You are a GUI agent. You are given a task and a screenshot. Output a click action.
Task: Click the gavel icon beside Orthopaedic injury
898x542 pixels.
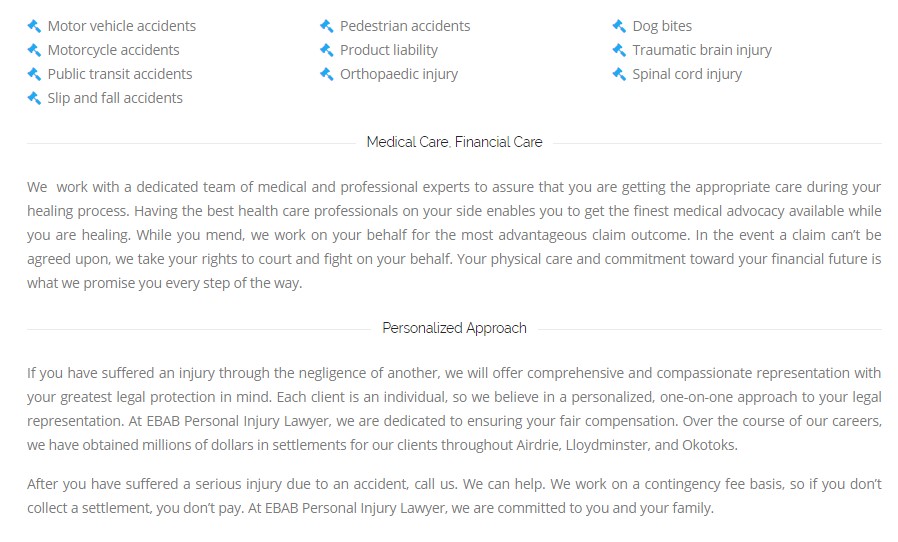327,74
